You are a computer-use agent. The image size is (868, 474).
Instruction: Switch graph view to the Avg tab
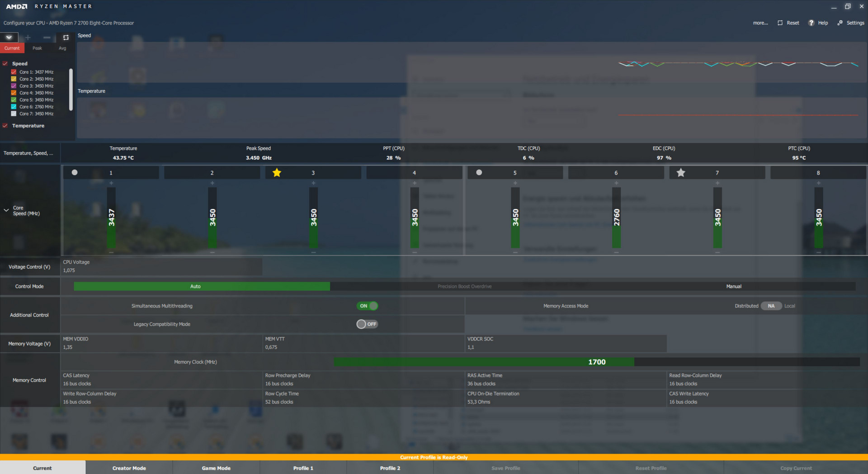tap(62, 48)
